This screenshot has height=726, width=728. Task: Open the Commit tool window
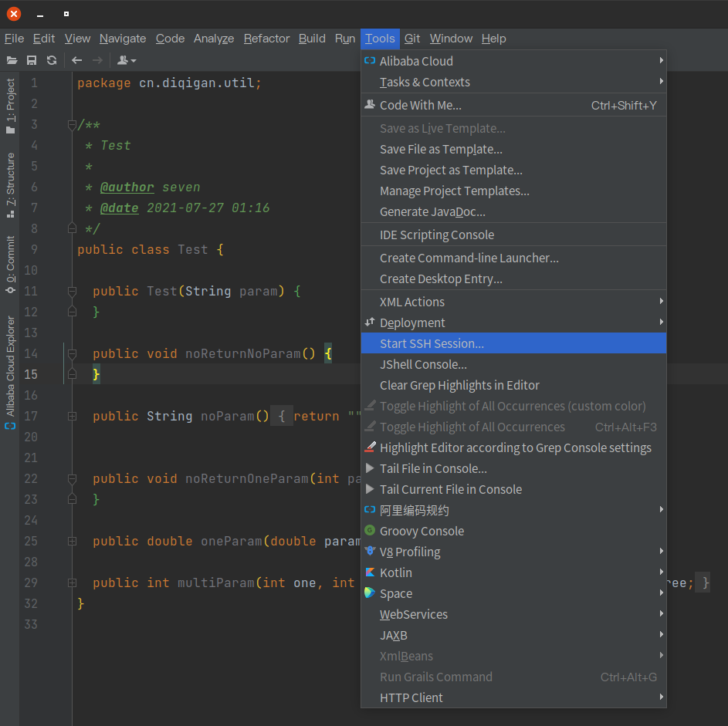point(10,264)
